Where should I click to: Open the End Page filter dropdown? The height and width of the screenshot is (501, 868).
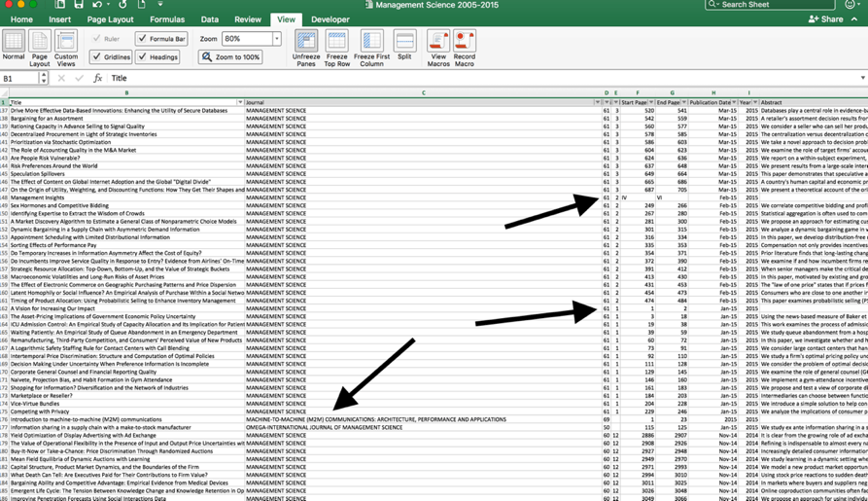point(683,102)
